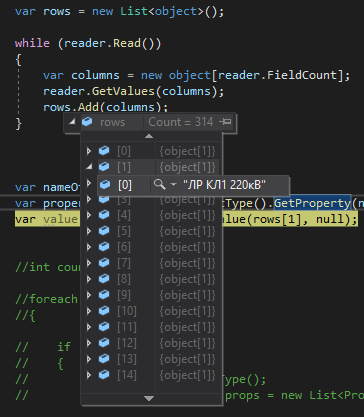This screenshot has height=417, width=364.
Task: Collapse the rows datatip expander
Action: [72, 122]
